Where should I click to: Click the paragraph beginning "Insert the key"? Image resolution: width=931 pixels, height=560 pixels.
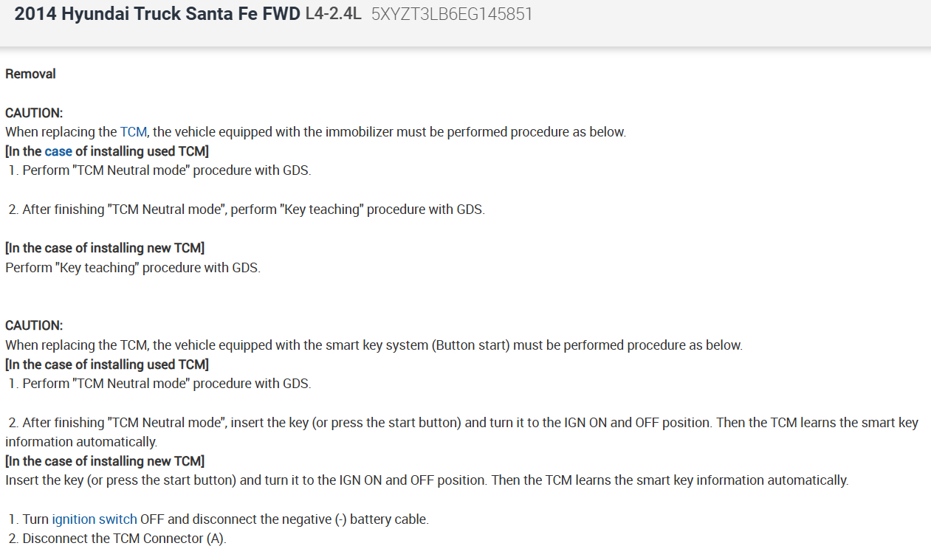click(x=427, y=480)
